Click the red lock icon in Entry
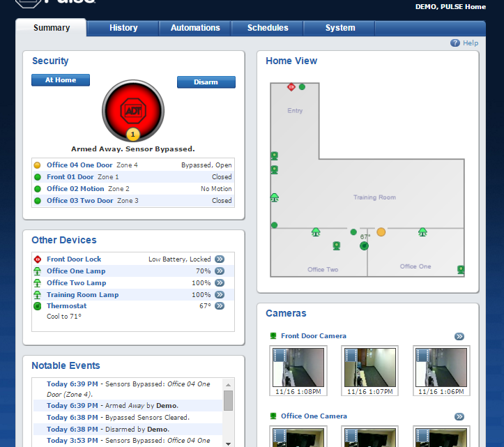This screenshot has width=504, height=447. click(x=291, y=86)
